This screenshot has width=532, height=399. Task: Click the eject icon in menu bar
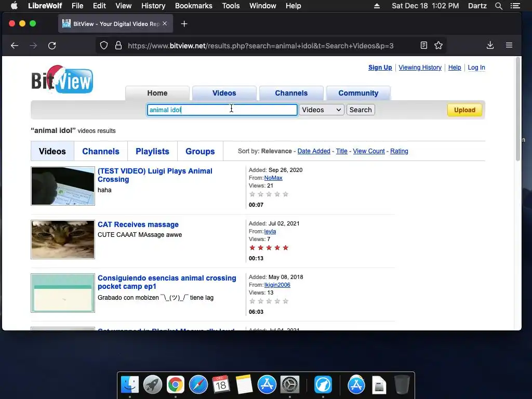[x=377, y=6]
